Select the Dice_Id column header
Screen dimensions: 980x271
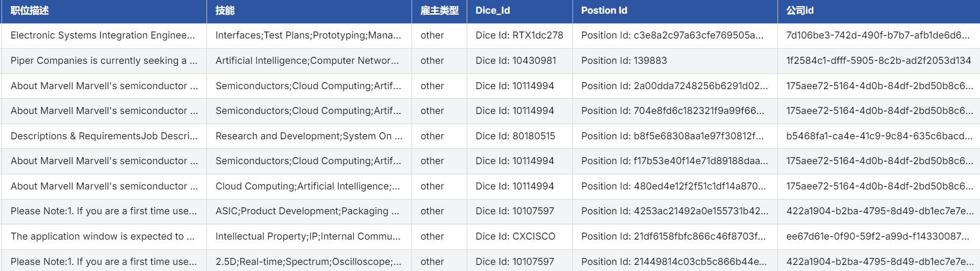tap(493, 11)
